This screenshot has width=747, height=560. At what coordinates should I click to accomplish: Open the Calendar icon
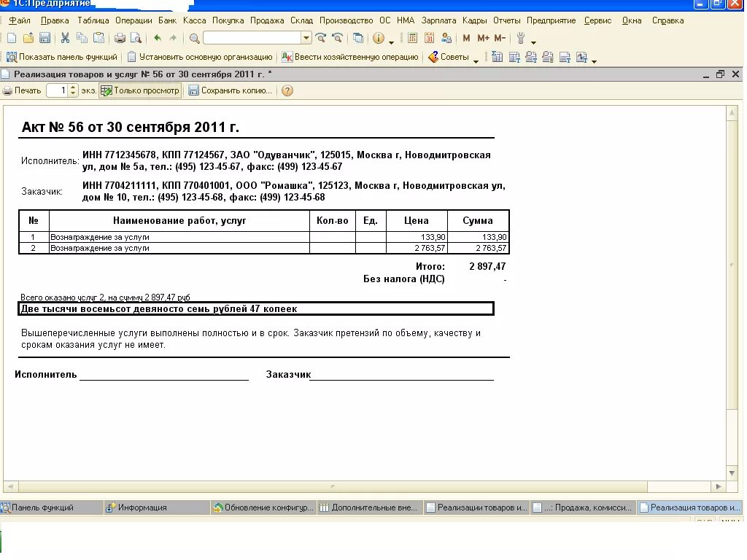pyautogui.click(x=429, y=38)
